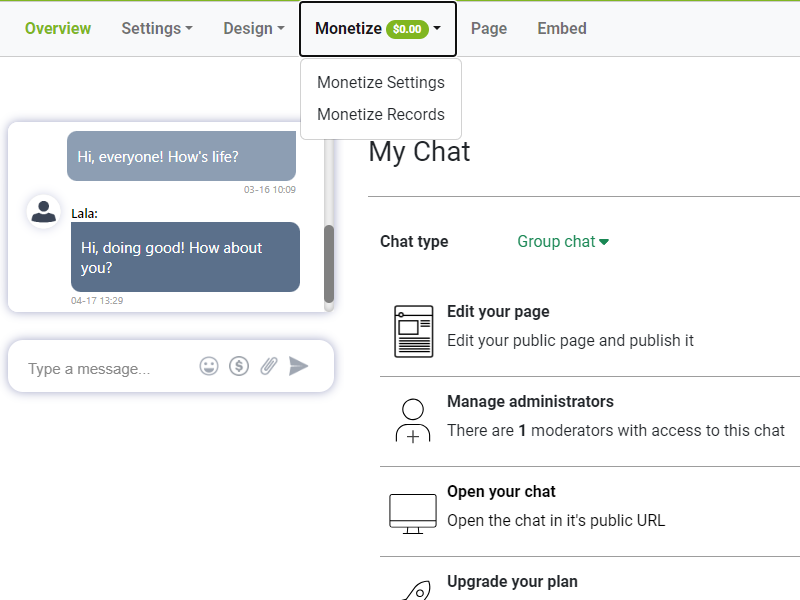
Task: Click the Open your chat monitor icon
Action: (413, 512)
